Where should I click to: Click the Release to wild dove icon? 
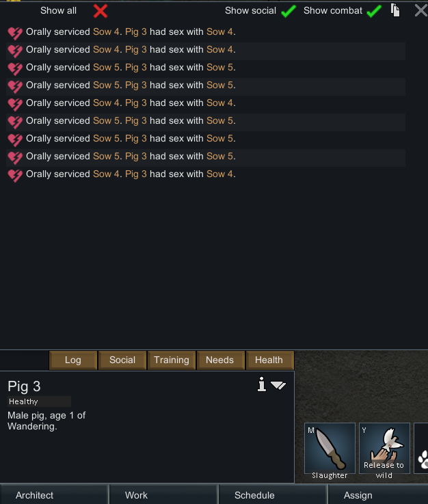384,448
